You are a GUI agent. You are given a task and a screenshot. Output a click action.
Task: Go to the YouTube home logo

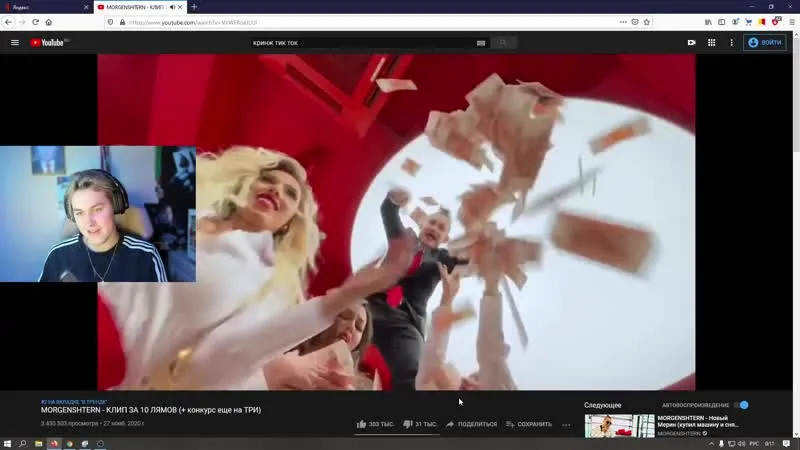49,43
